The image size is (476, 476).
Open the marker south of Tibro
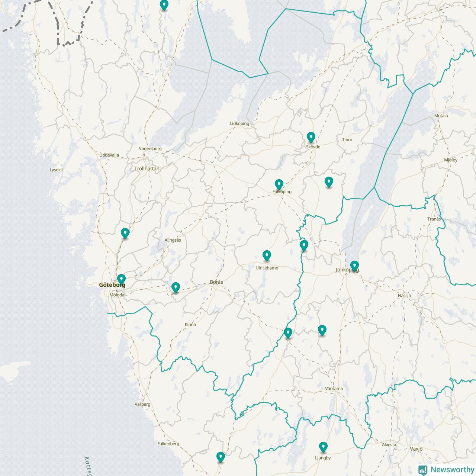click(329, 182)
